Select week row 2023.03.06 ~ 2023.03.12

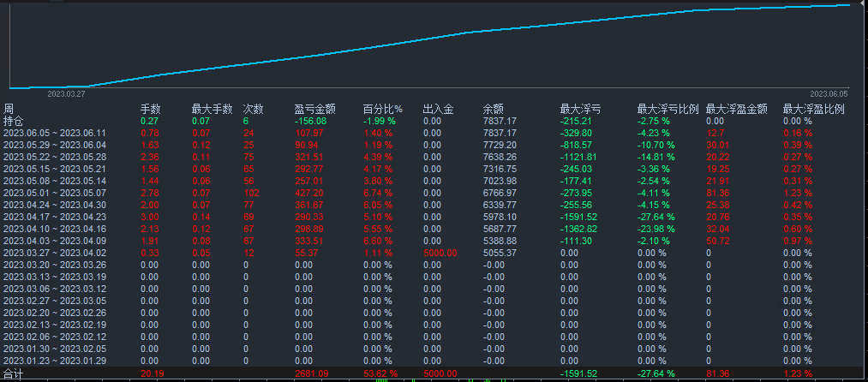(x=54, y=289)
